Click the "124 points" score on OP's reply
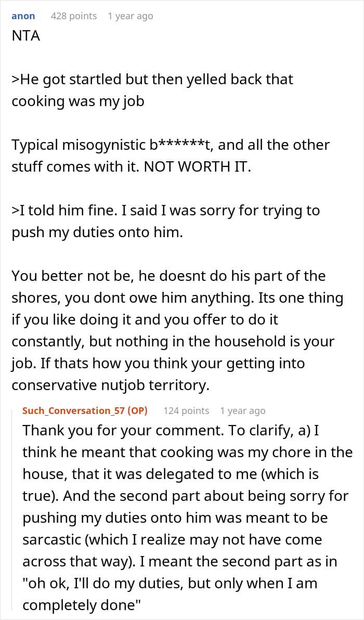Screen dimensions: 364x620 (186, 411)
